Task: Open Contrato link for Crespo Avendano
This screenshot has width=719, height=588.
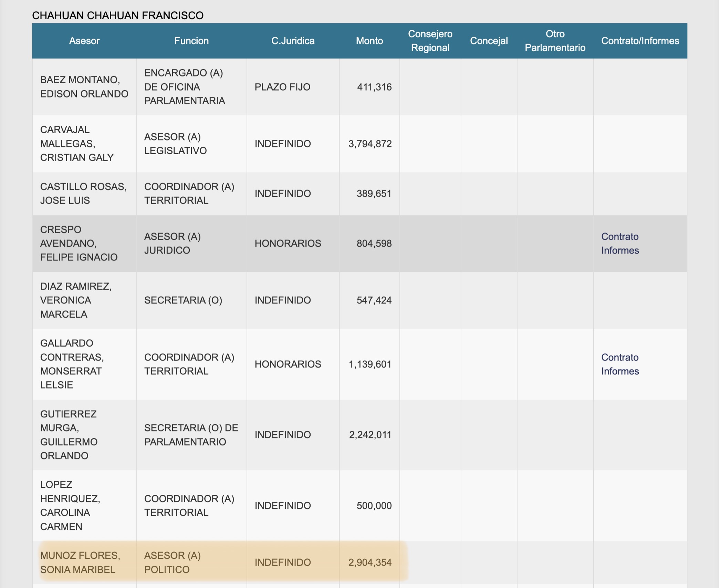Action: (619, 237)
